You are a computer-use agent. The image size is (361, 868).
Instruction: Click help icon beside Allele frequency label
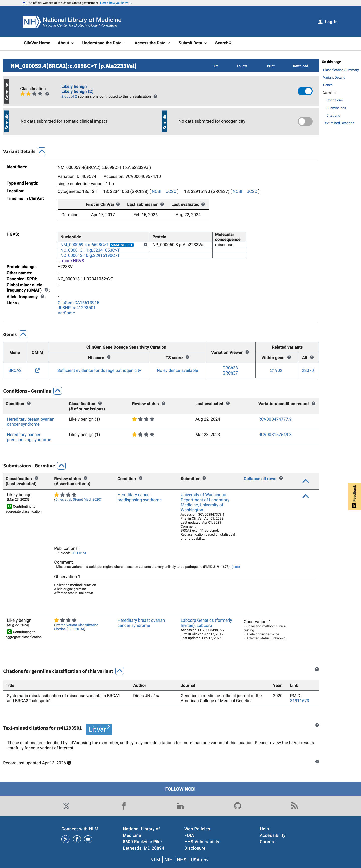pos(42,296)
